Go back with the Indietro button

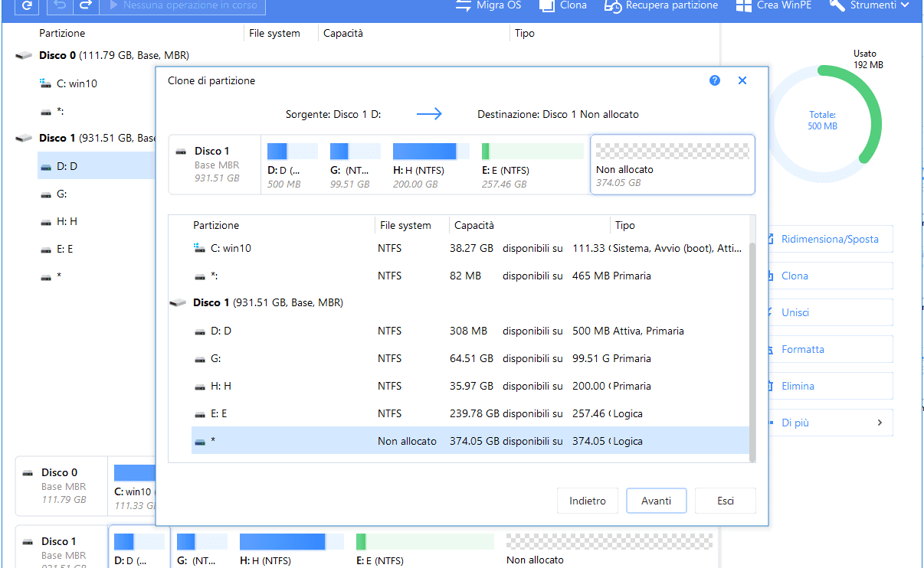point(588,501)
